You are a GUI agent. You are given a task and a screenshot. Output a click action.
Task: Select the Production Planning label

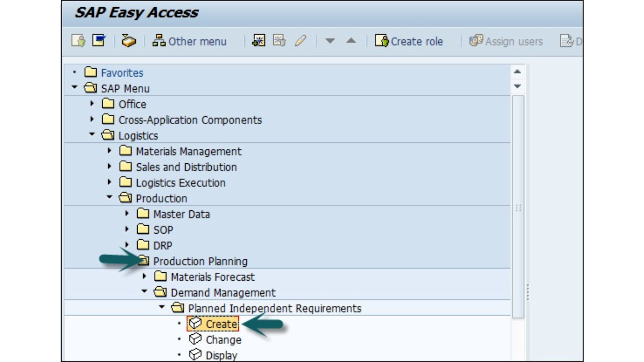point(200,261)
